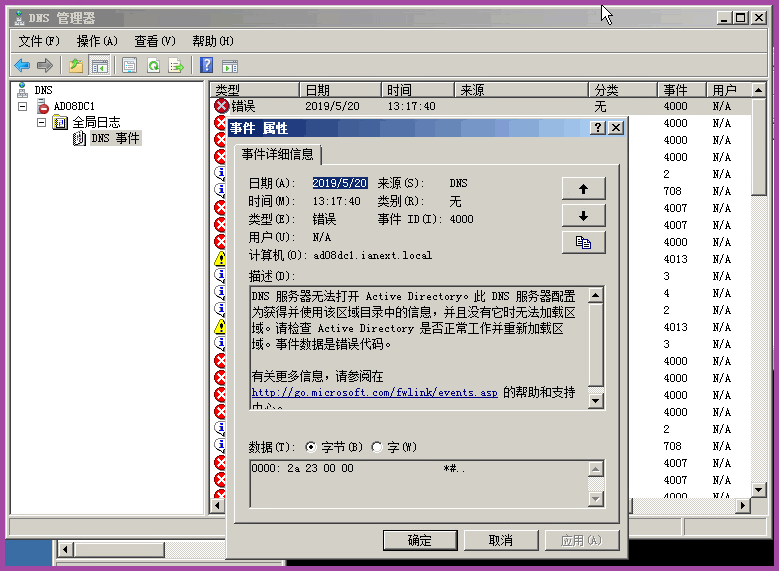Click the 13:17:40 cell in first list row
The image size is (779, 571).
tap(411, 106)
